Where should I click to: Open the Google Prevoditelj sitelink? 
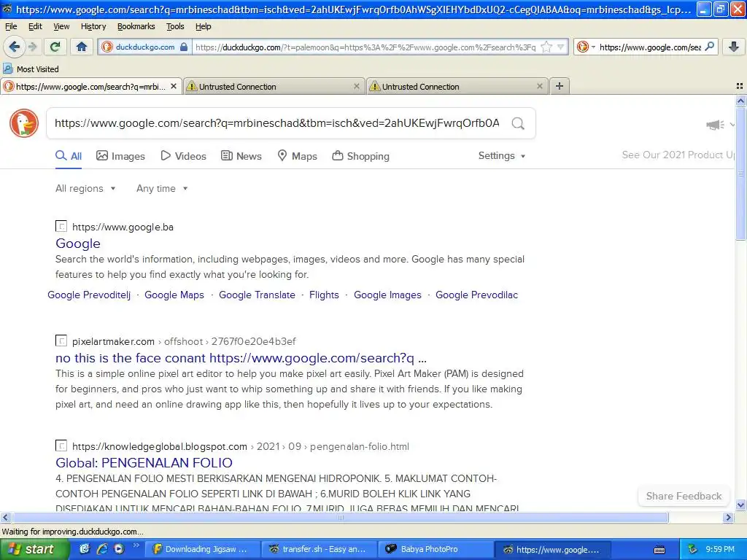click(x=89, y=295)
